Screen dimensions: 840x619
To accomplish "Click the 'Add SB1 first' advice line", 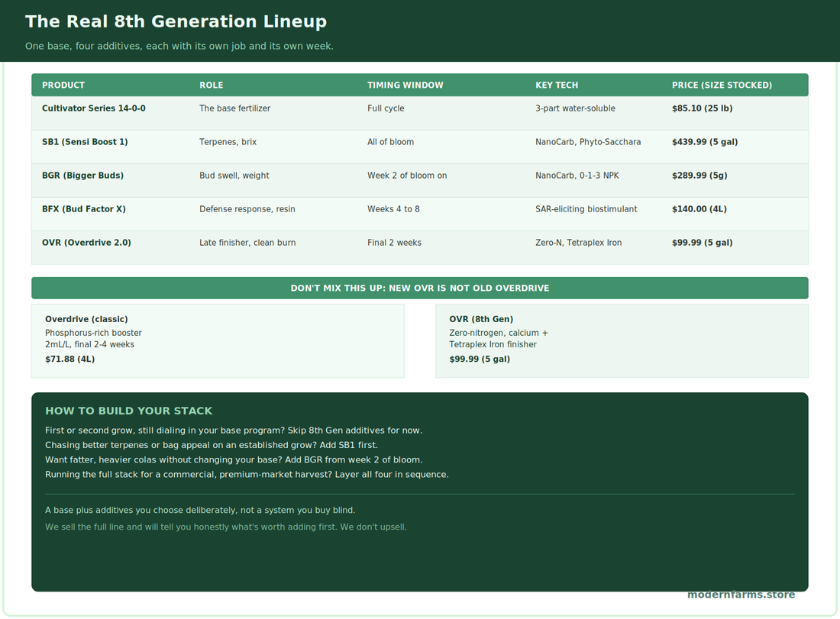I will 211,445.
